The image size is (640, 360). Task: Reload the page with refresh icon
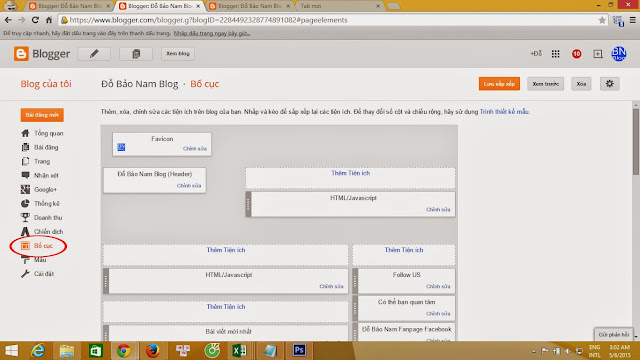coord(35,20)
